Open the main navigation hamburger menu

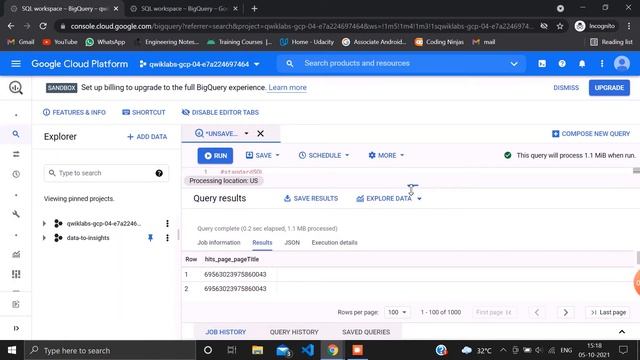(16, 64)
